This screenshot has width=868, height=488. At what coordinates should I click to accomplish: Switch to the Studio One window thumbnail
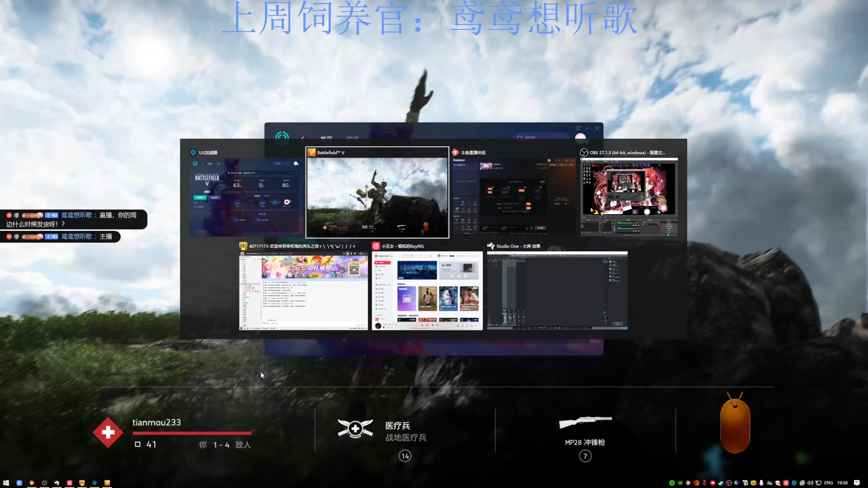coord(557,291)
